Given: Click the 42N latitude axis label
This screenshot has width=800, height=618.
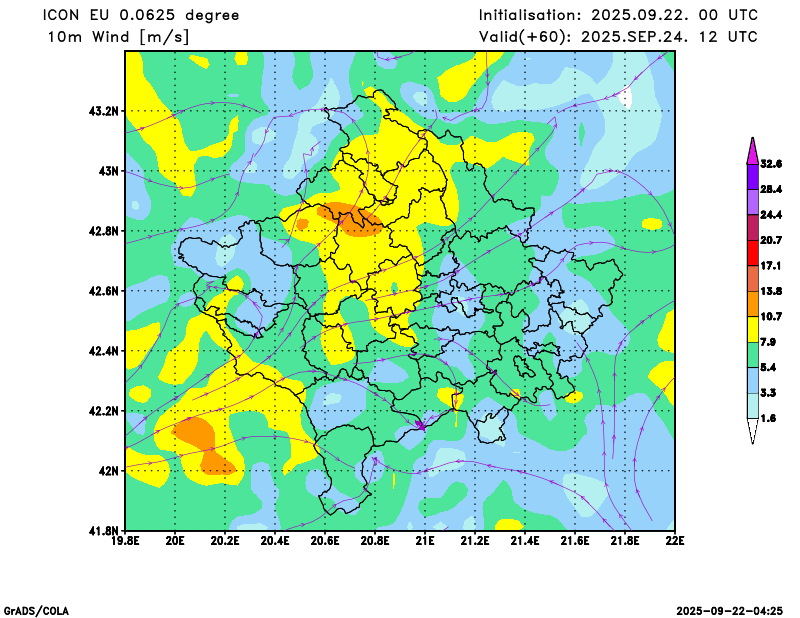Looking at the screenshot, I should coord(108,471).
